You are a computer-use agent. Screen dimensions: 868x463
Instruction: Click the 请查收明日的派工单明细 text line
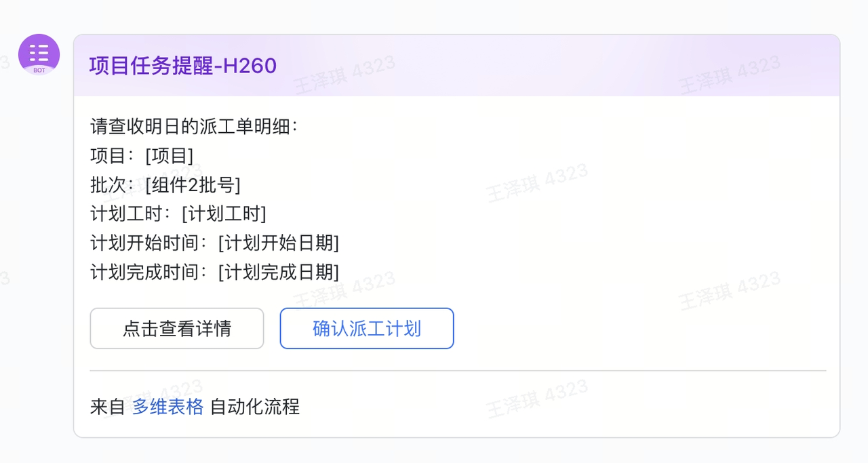[x=194, y=126]
